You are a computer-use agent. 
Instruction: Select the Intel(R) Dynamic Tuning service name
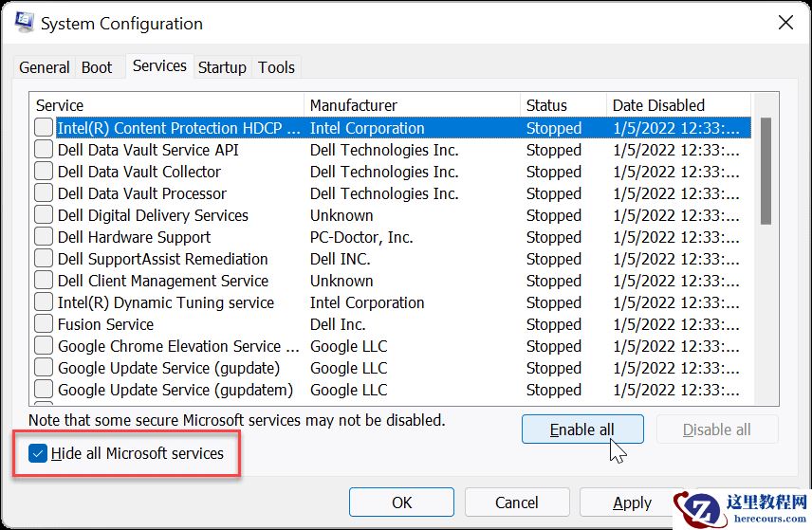(x=166, y=302)
